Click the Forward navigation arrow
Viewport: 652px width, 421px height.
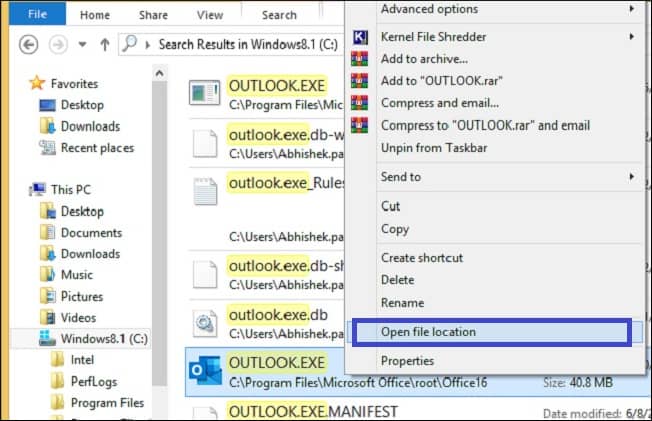58,45
